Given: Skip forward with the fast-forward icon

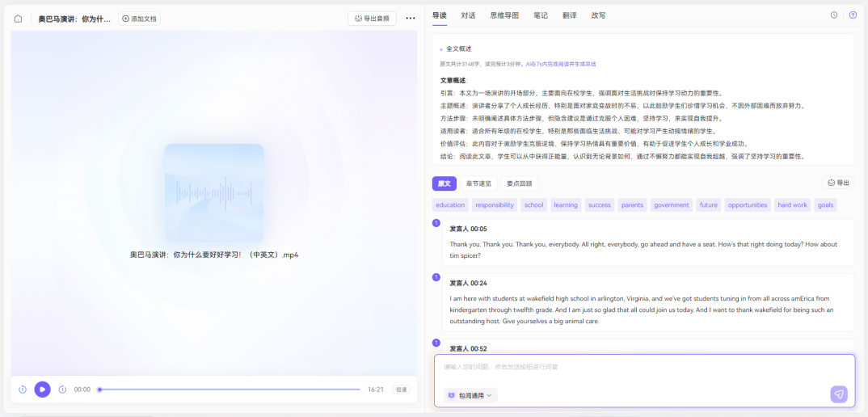Looking at the screenshot, I should 62,390.
